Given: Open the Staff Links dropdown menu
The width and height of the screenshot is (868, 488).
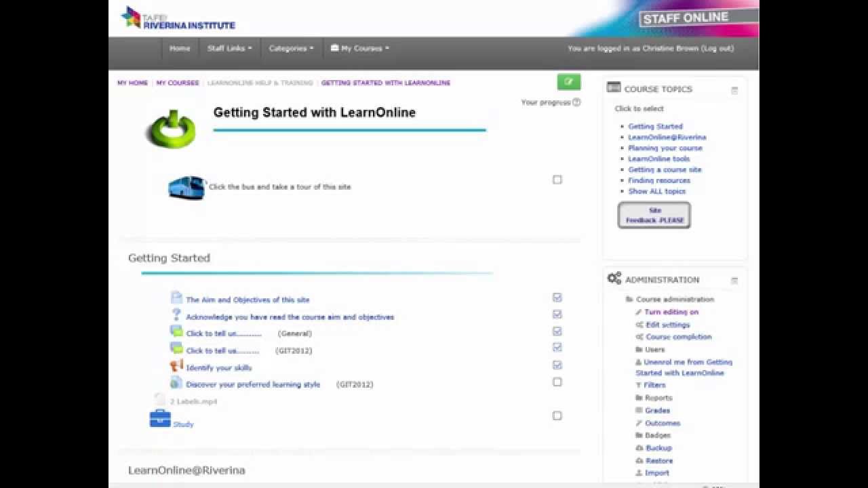Looking at the screenshot, I should tap(229, 48).
